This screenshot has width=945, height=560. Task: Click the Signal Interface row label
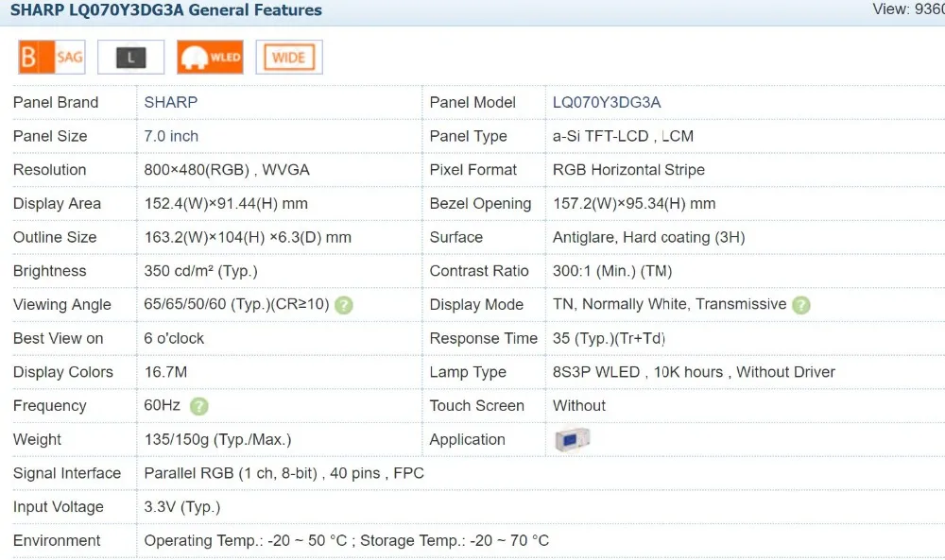67,473
